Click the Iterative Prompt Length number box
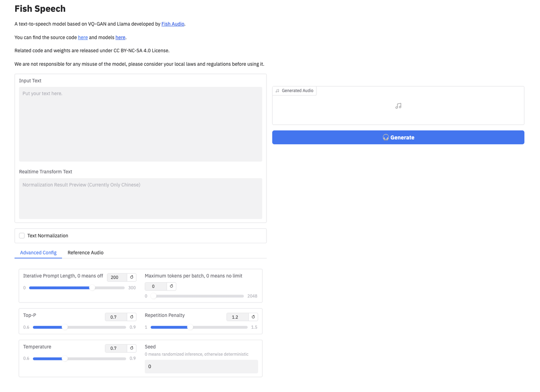The image size is (540, 392). 117,277
